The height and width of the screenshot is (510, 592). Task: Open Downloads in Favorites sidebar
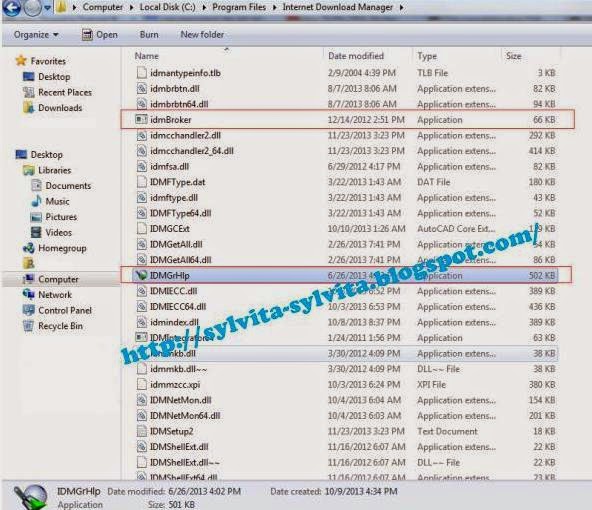pos(60,108)
